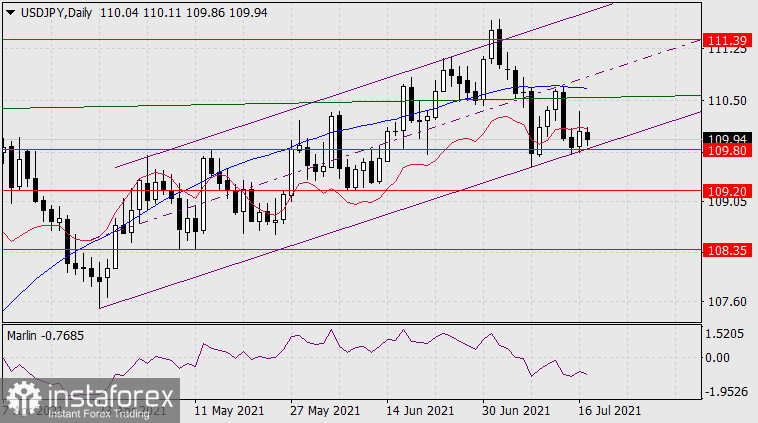Viewport: 758px width, 423px height.
Task: Select the 107.60 price axis tick
Action: [x=725, y=301]
